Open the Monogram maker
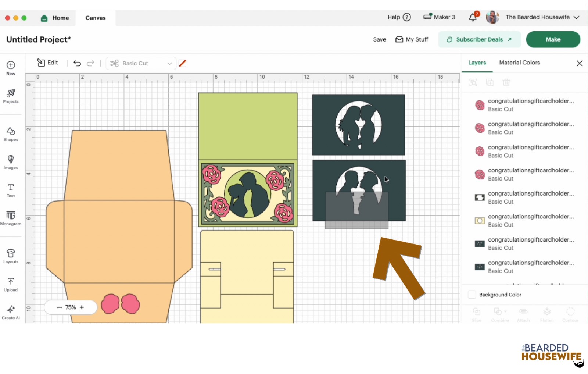The height and width of the screenshot is (374, 588). coord(11,218)
